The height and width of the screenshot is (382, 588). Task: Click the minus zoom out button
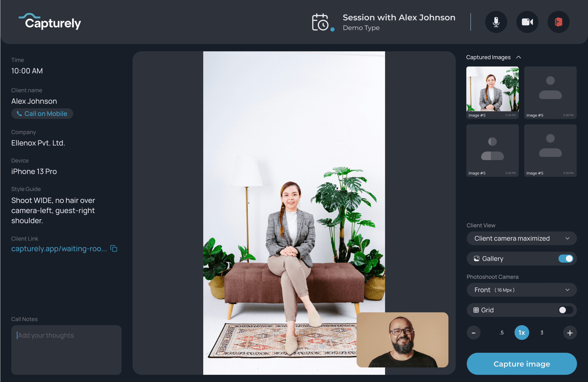[x=473, y=333]
